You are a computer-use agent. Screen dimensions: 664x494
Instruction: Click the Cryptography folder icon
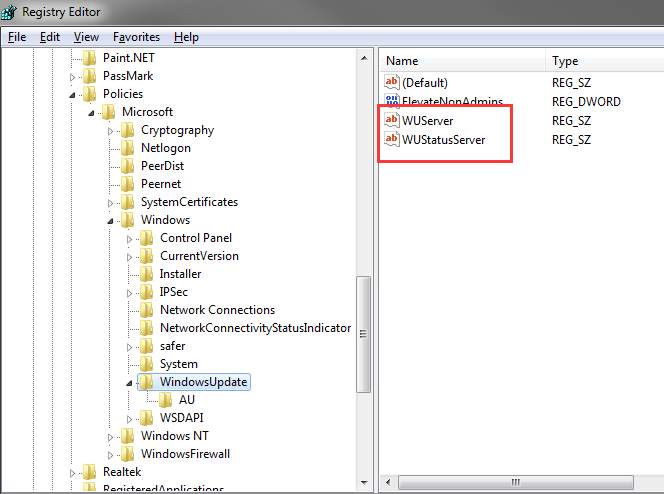[x=127, y=130]
